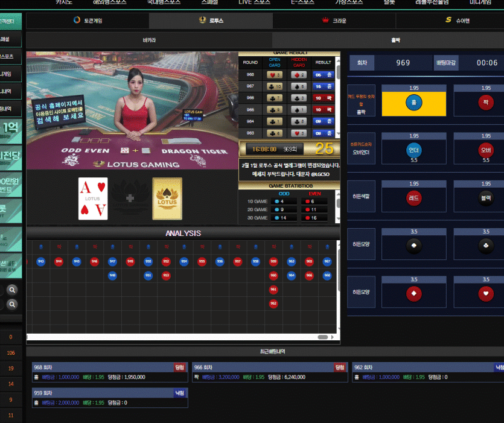Select the red diamond suit bet icon
Viewport: 504px width, 423px height.
(413, 294)
